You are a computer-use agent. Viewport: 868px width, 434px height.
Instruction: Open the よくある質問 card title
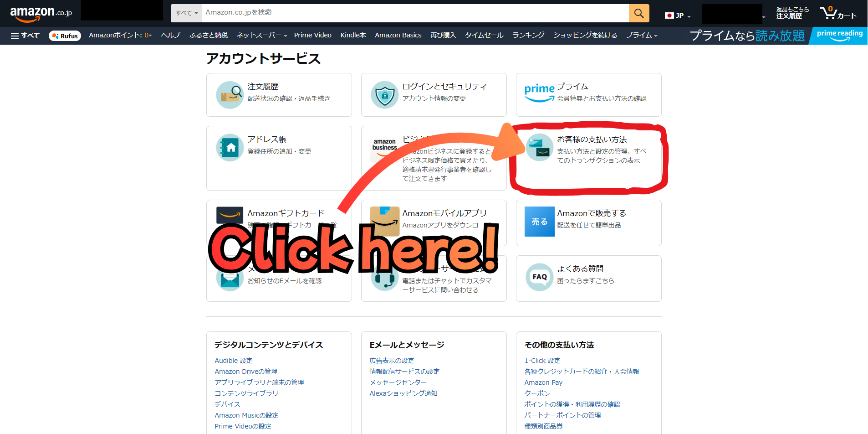coord(580,269)
